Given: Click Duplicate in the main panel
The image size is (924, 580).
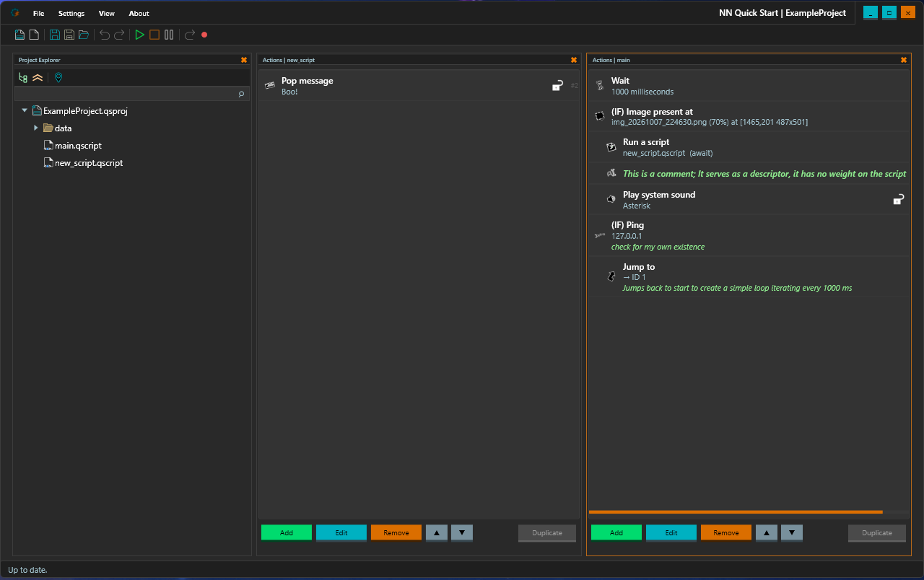Looking at the screenshot, I should coord(877,532).
